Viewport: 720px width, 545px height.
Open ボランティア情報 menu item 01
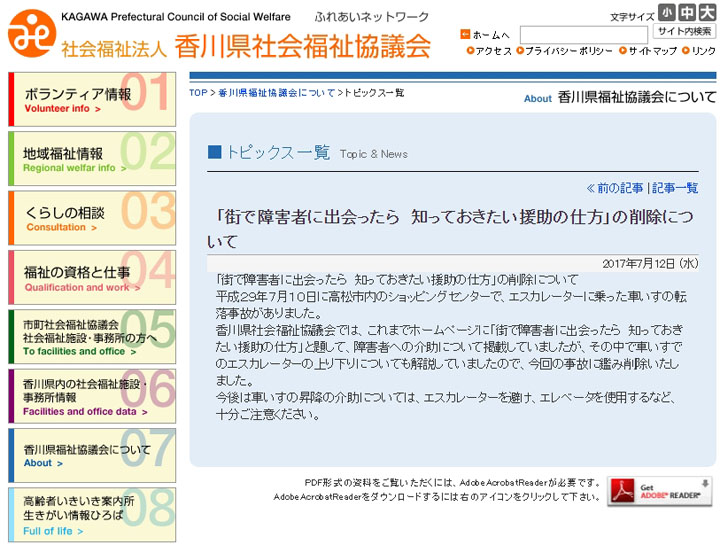tap(91, 100)
